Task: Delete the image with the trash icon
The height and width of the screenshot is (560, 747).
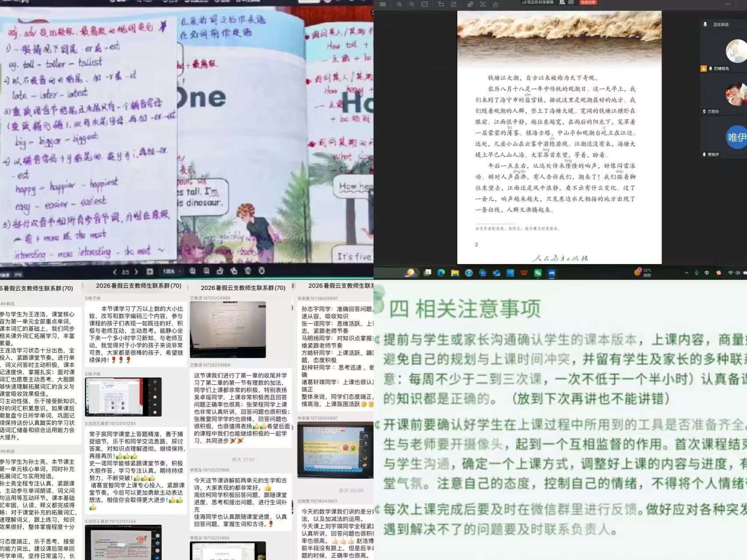Action: coord(248,271)
